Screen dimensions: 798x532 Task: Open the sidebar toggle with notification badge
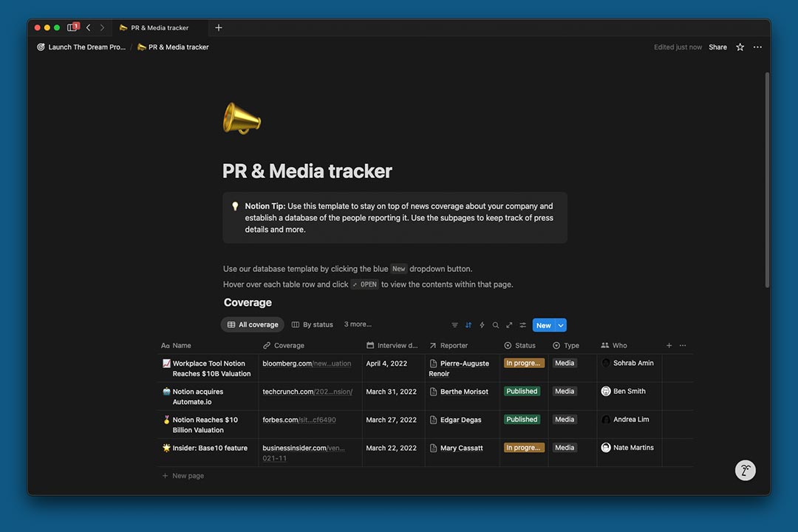[x=72, y=27]
